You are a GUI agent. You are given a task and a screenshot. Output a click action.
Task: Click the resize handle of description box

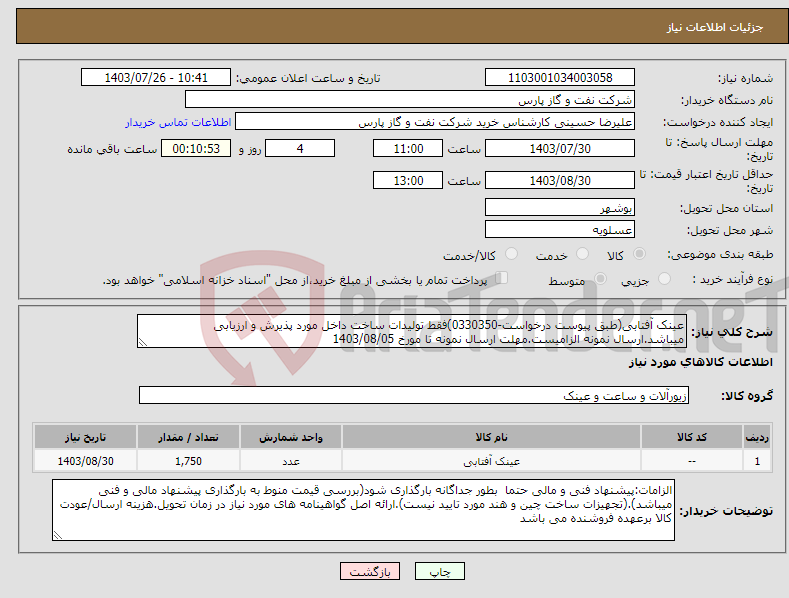pos(143,342)
